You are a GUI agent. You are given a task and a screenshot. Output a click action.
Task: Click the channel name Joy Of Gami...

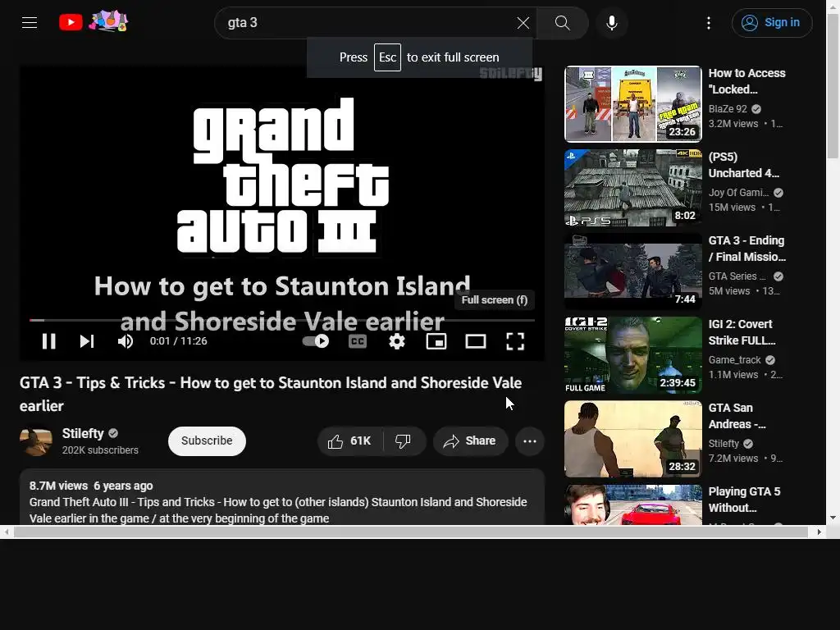pos(738,192)
